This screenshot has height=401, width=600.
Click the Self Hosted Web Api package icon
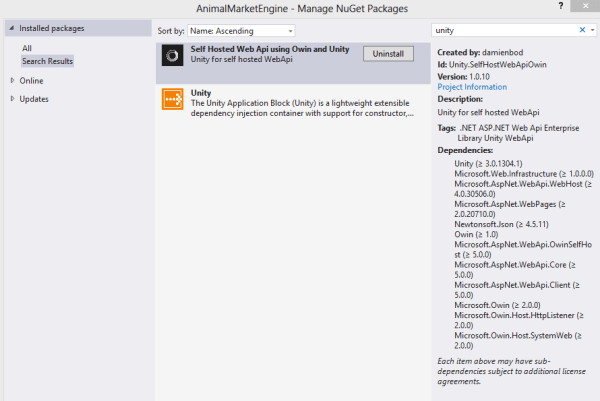[172, 57]
